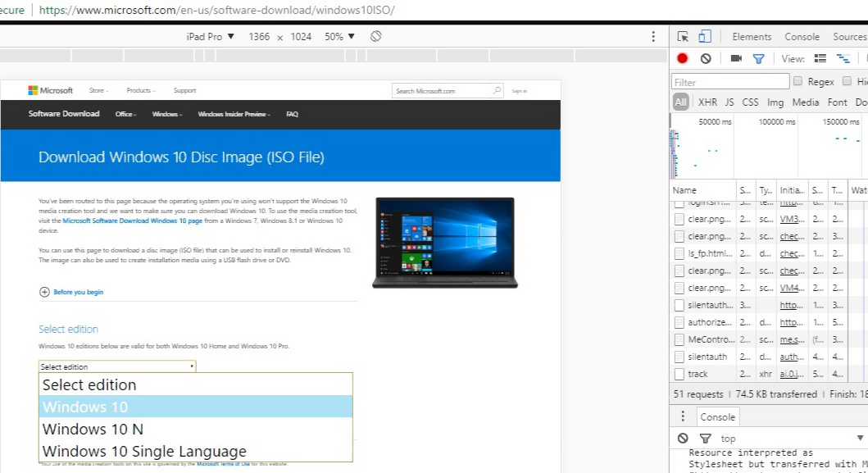Filter requests by Font
The height and width of the screenshot is (473, 868).
pos(837,102)
